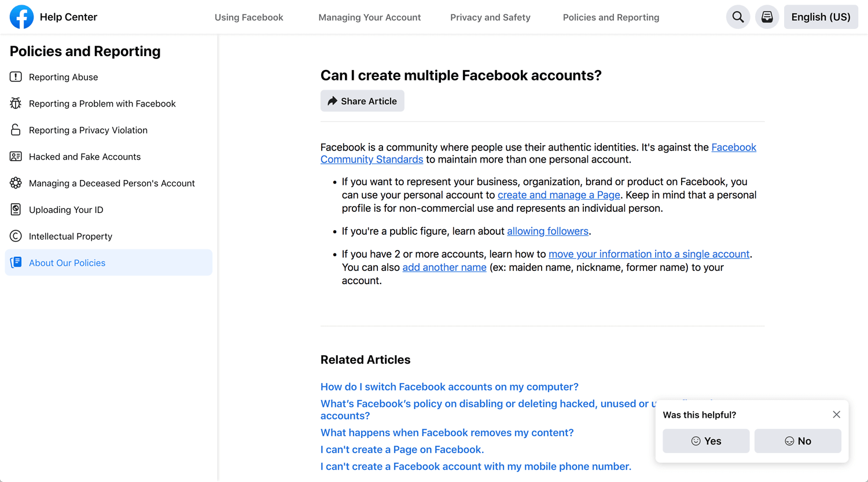Image resolution: width=868 pixels, height=482 pixels.
Task: Dismiss the Was this helpful popup
Action: 836,414
